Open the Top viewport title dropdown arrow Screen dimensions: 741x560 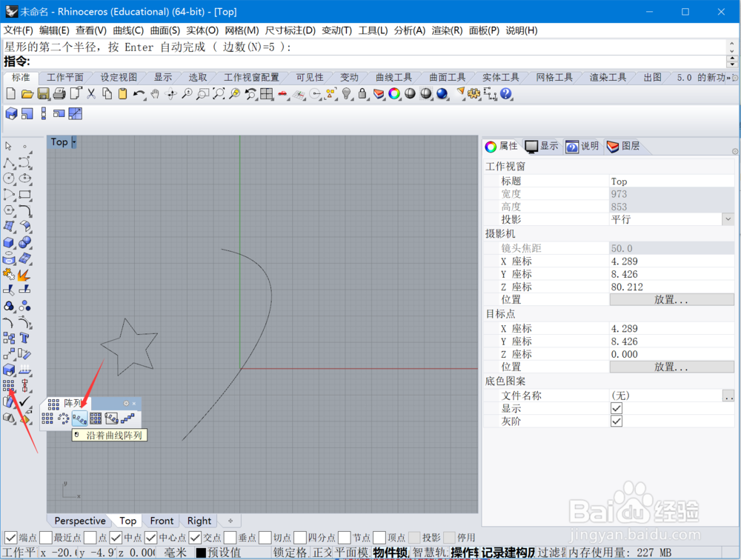click(x=73, y=141)
